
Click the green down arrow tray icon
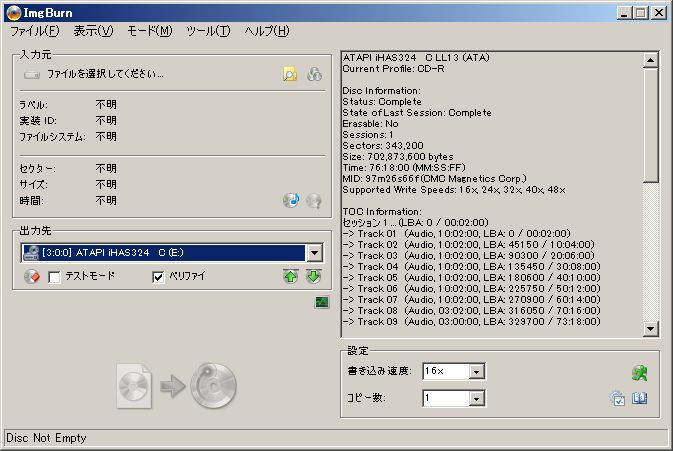point(313,277)
